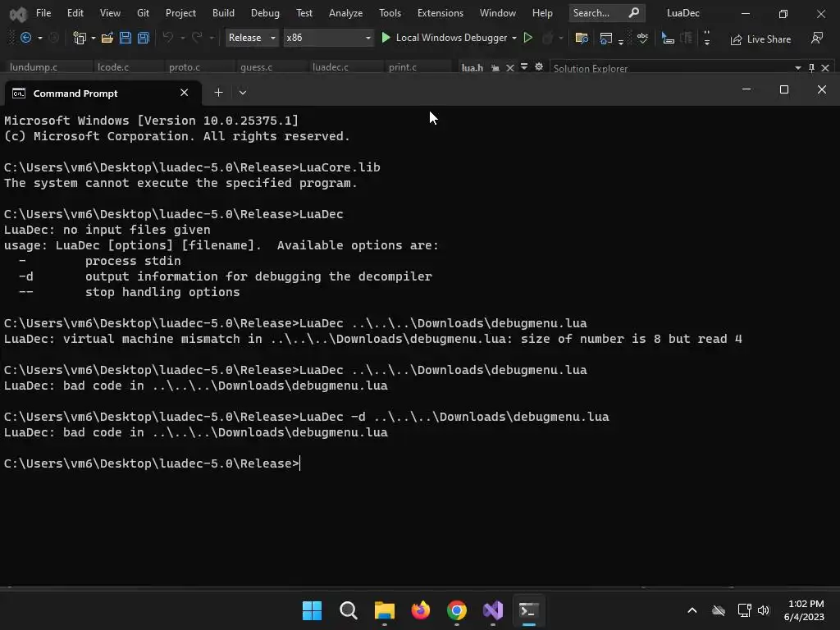Start Local Windows Debugger with green play

386,38
